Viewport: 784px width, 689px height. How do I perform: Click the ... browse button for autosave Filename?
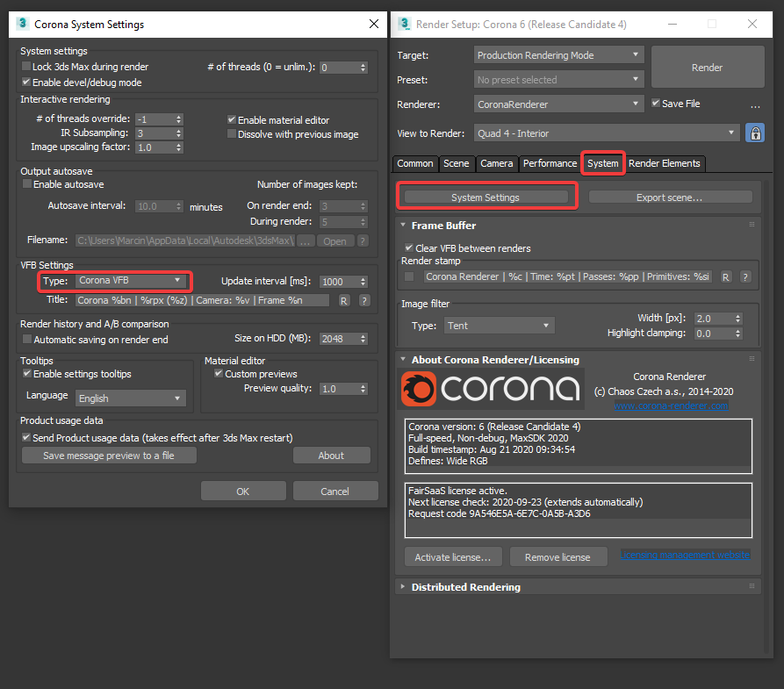306,241
